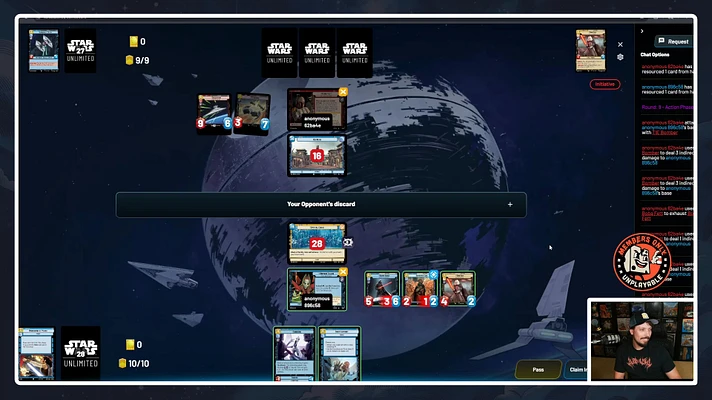
Task: Click the Round 9 Action Phase chat message
Action: [x=667, y=107]
